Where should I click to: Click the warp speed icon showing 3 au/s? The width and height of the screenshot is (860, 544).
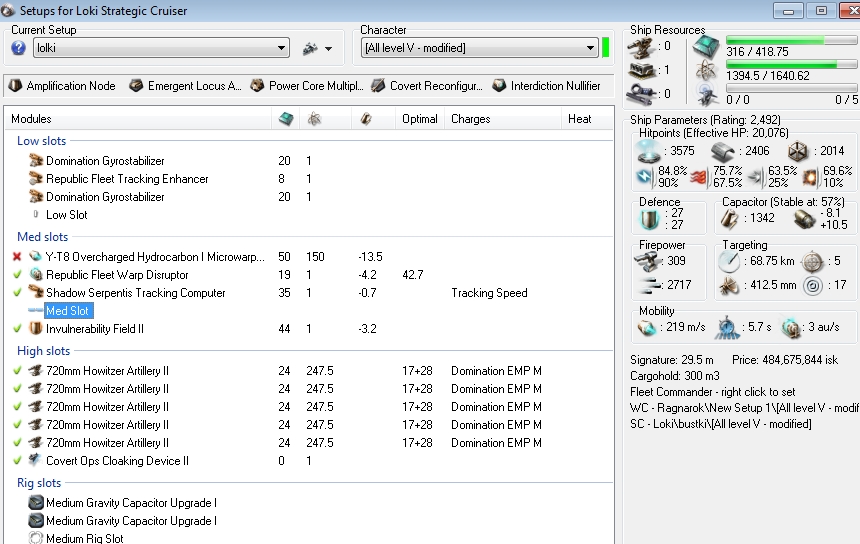tap(790, 327)
